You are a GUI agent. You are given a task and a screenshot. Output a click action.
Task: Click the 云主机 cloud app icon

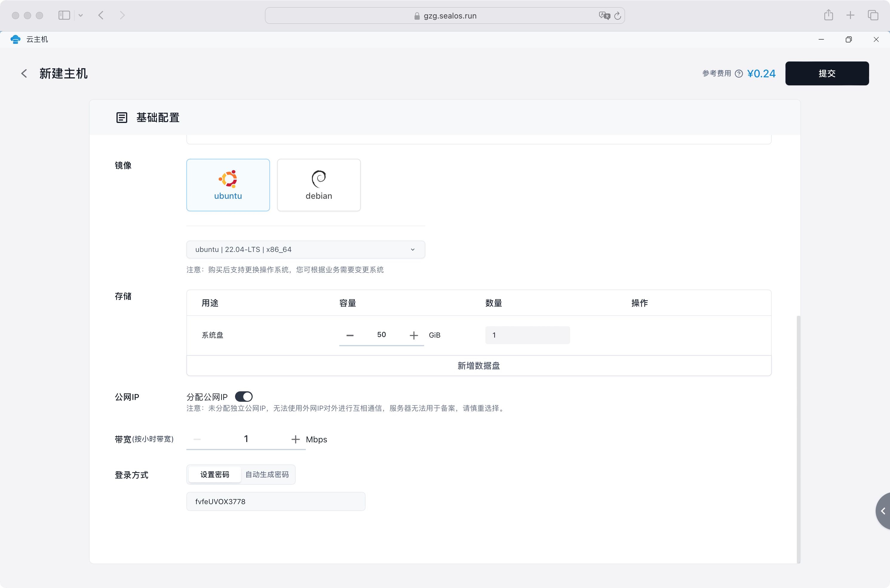(x=16, y=39)
